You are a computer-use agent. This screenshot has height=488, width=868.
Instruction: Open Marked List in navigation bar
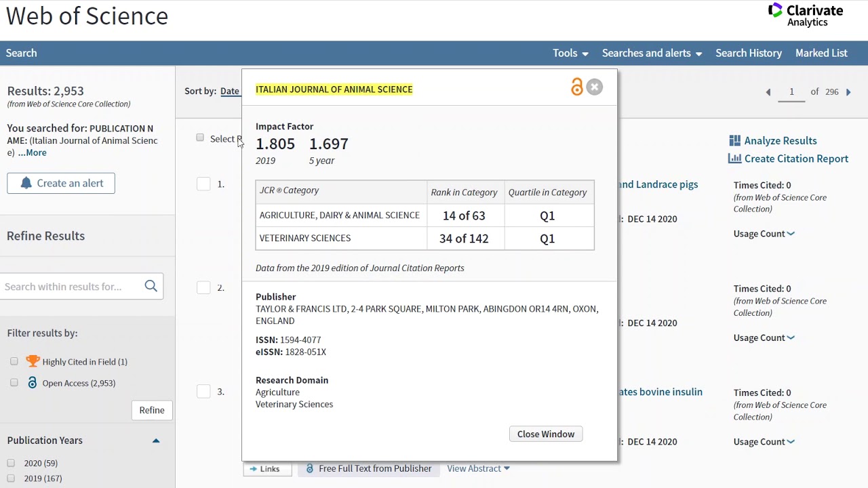click(821, 53)
